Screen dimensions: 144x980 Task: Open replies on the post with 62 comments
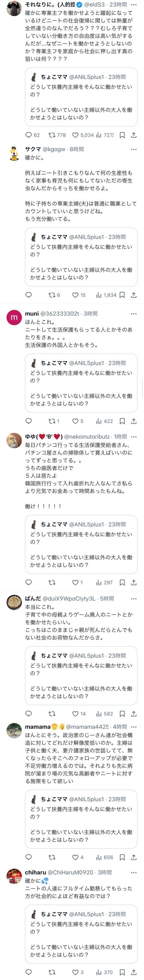click(32, 135)
